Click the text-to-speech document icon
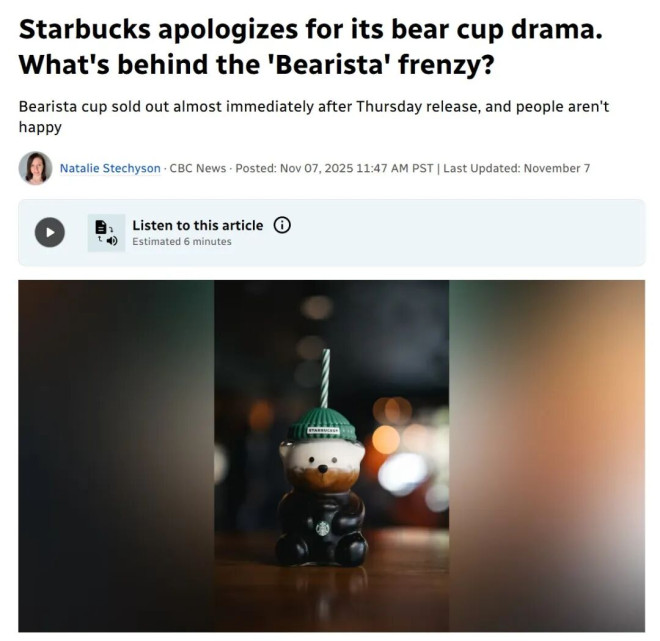 pos(106,233)
